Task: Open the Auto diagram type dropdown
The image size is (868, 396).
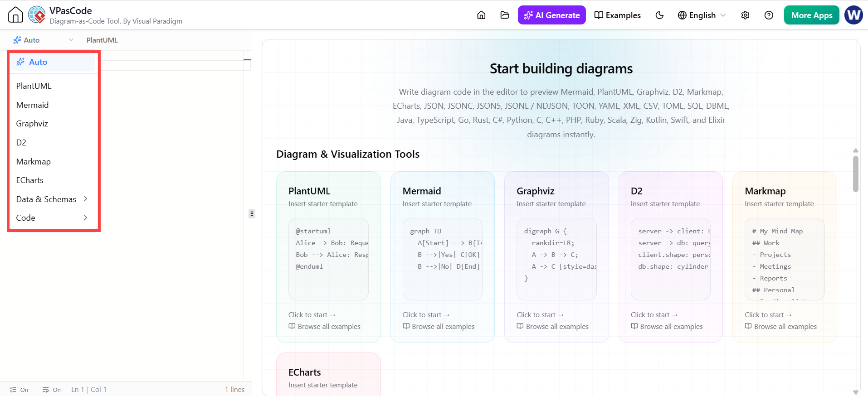Action: tap(43, 40)
